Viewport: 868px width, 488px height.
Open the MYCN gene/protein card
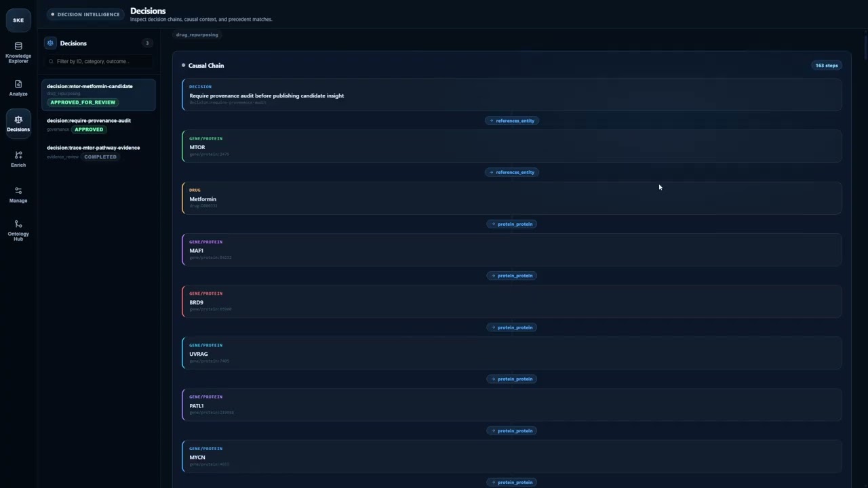tap(512, 456)
